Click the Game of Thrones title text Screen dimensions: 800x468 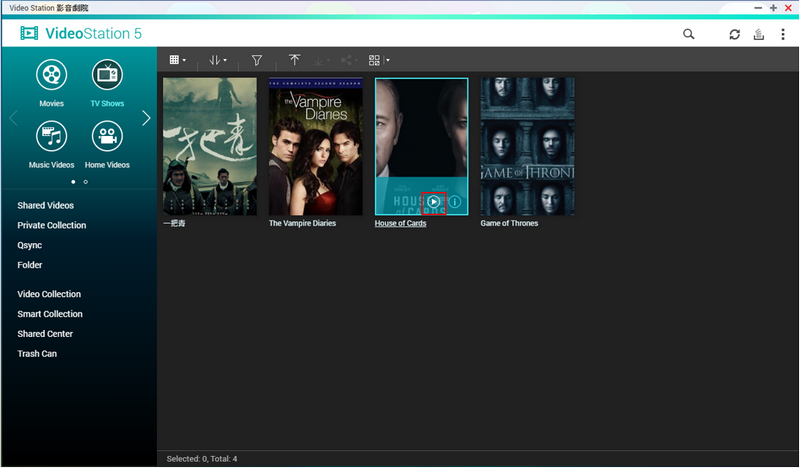pyautogui.click(x=509, y=224)
